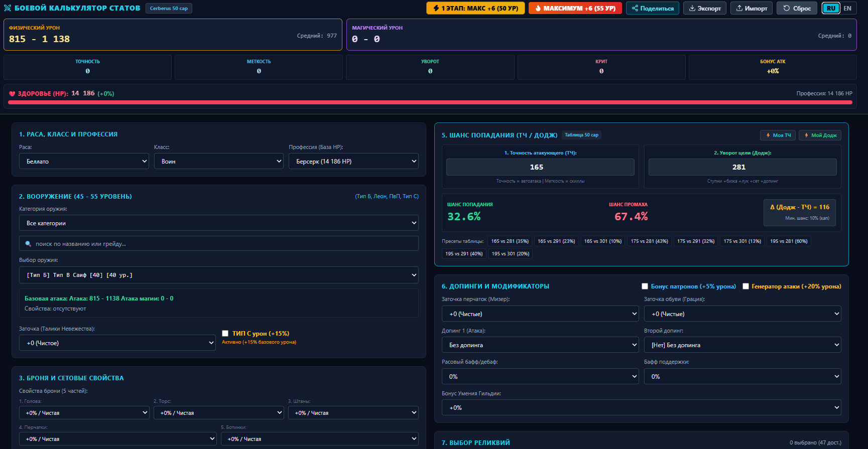Click the crossed swords logo icon
This screenshot has height=449, width=868.
click(x=8, y=8)
